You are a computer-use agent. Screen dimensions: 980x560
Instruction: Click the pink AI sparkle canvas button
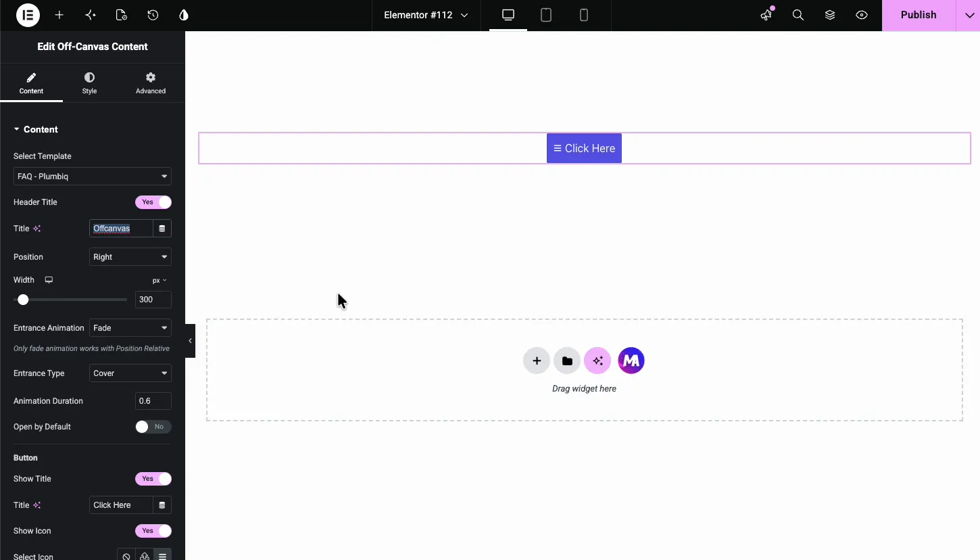point(597,360)
